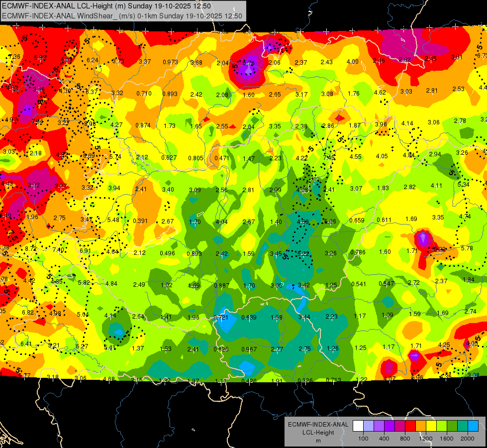
Task: Click the WindShear 0-1km title line
Action: coord(122,16)
